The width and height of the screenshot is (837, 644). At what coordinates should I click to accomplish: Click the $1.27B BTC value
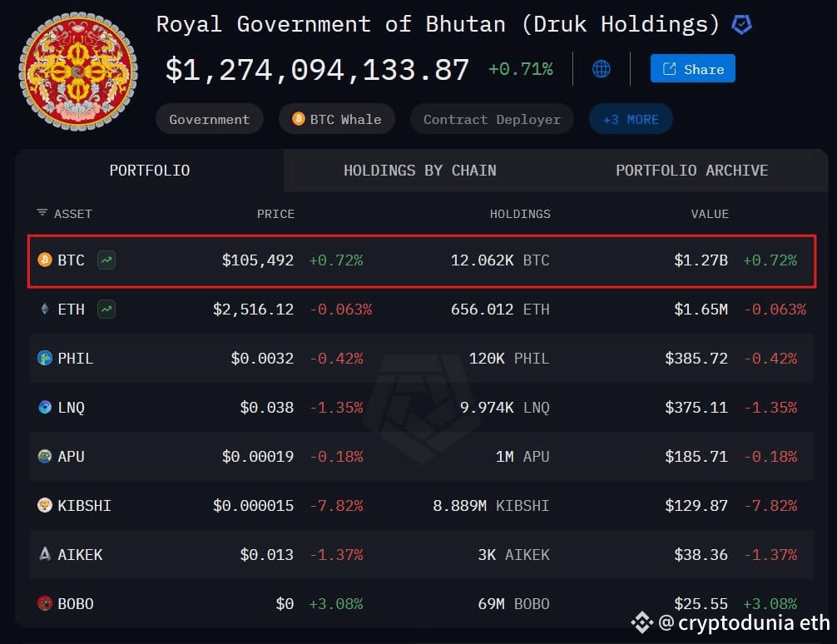coord(701,260)
